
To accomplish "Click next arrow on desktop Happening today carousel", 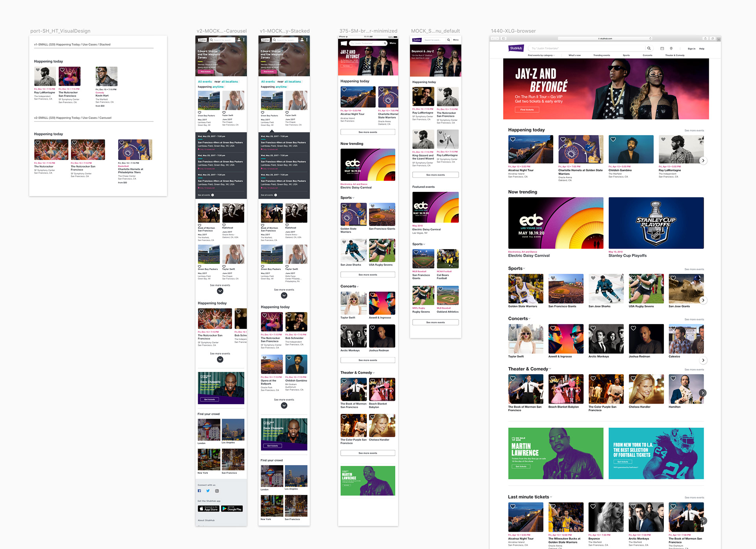I will point(703,161).
